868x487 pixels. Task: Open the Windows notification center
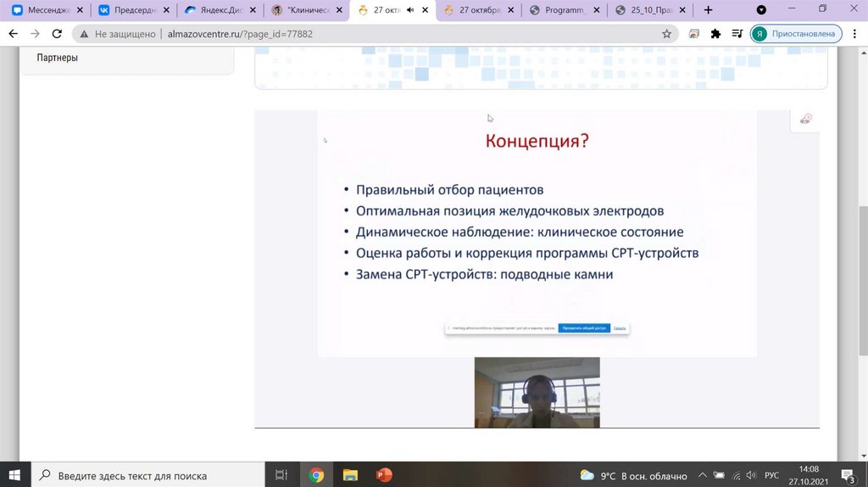coord(848,475)
